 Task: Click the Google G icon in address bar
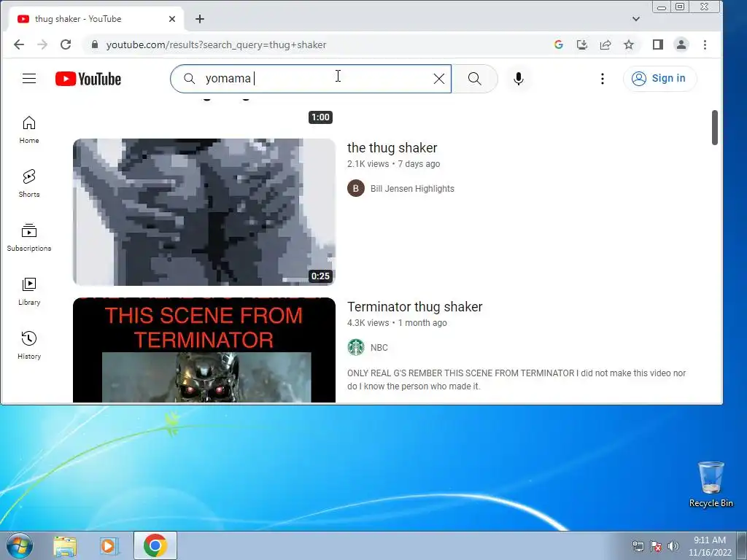pos(559,44)
